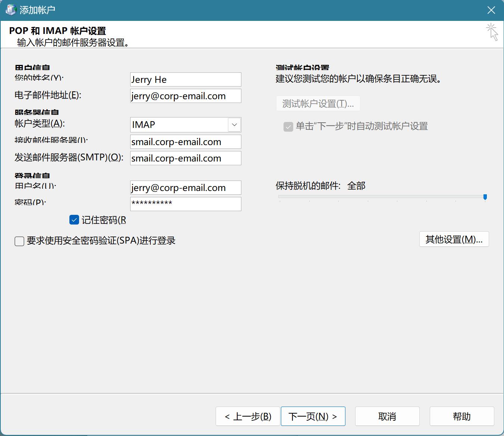The width and height of the screenshot is (504, 436).
Task: Go back with 上一步(B) button
Action: click(x=248, y=416)
